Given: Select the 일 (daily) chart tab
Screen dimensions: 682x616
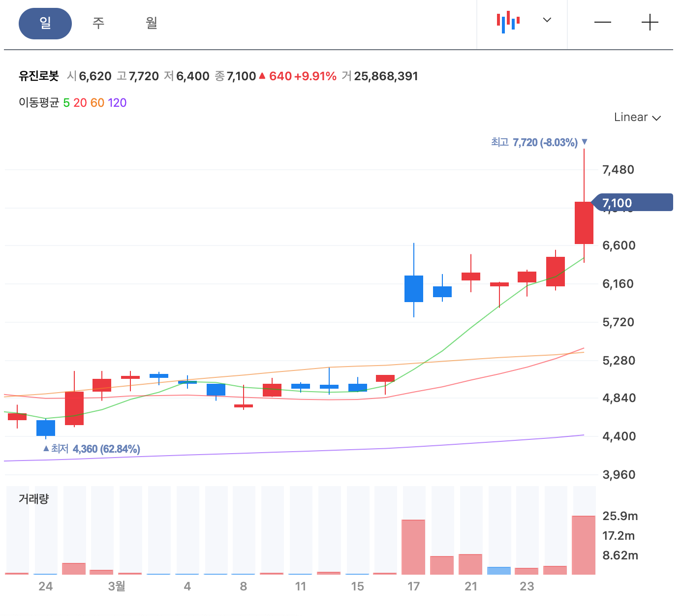Looking at the screenshot, I should pos(45,23).
